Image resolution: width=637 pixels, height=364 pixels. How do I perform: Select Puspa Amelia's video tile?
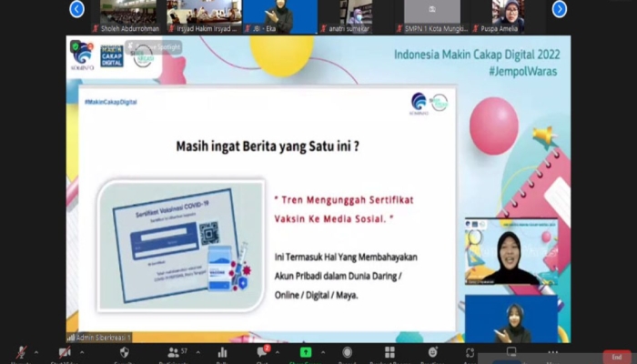[508, 16]
